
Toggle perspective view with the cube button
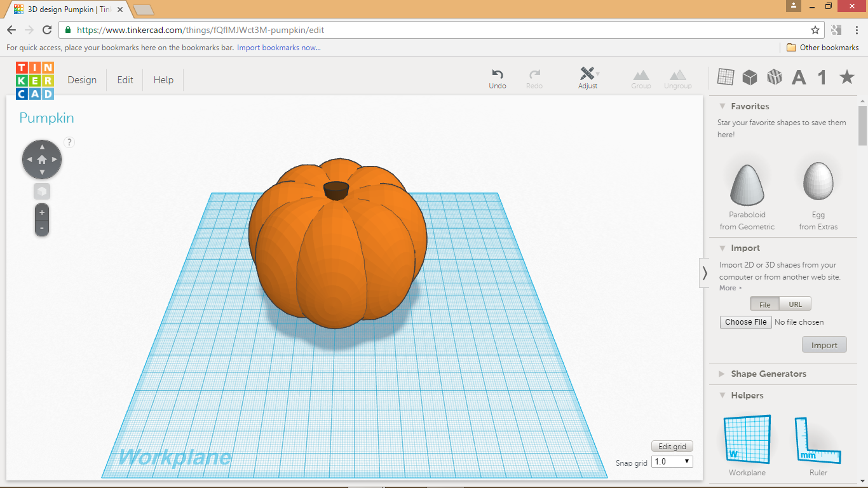click(41, 191)
